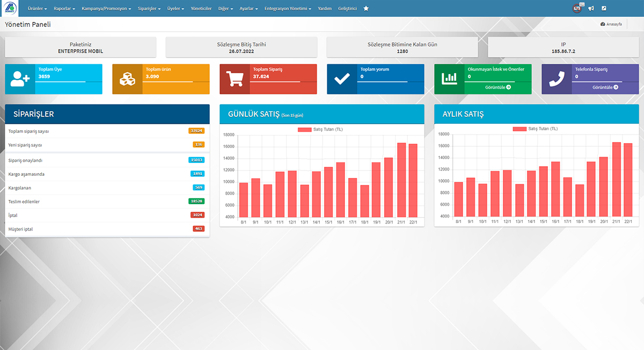
Task: Expand the Ürünler dropdown menu
Action: pyautogui.click(x=37, y=9)
